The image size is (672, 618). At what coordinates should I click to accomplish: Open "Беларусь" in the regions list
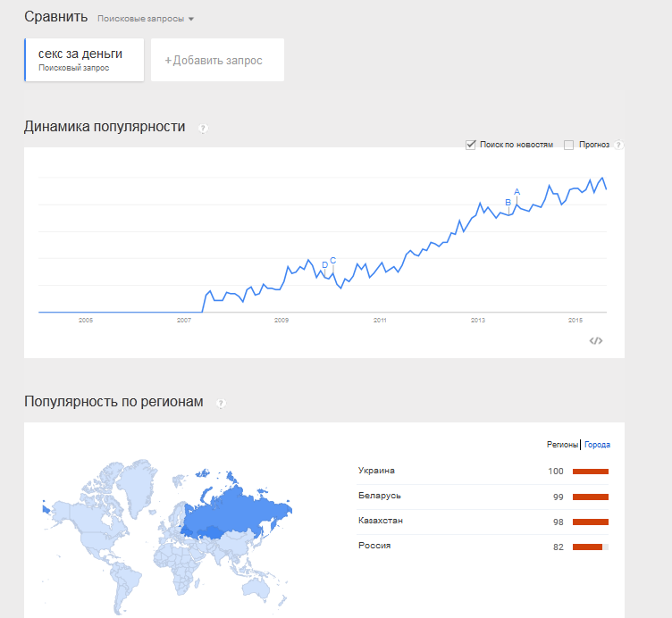pos(380,496)
